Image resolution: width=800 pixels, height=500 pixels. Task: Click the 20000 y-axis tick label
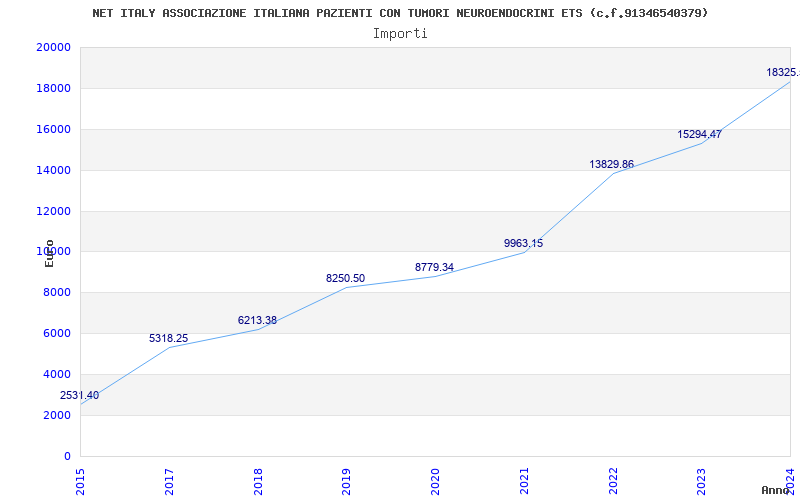53,47
